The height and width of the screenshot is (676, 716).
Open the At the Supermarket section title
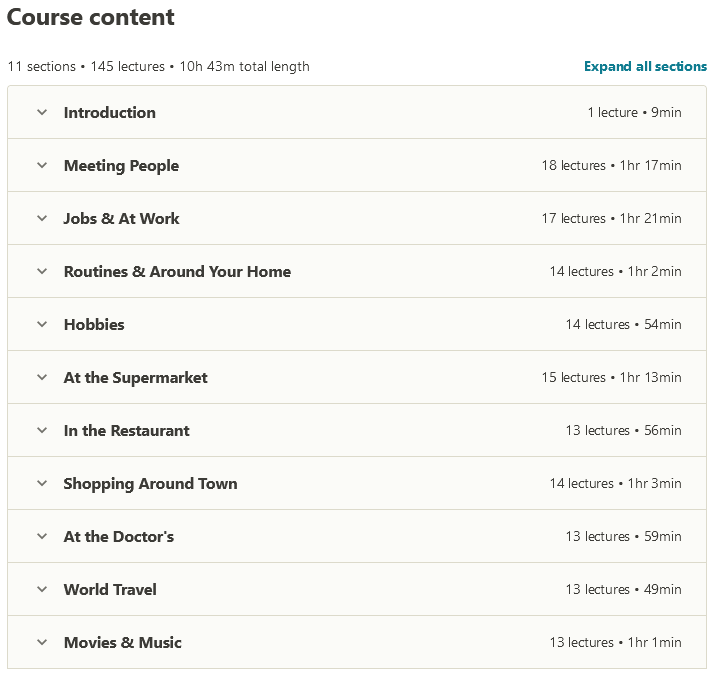(136, 378)
